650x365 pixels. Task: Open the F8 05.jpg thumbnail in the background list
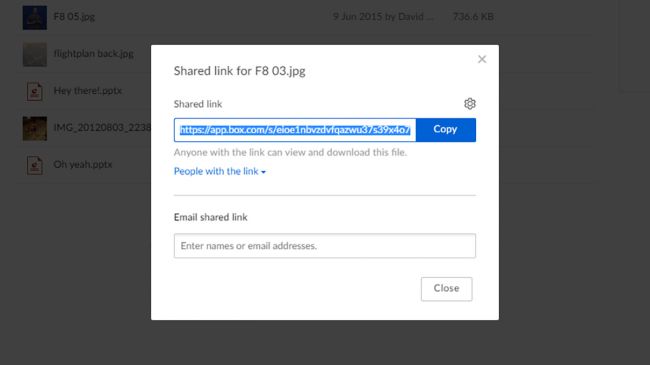tap(34, 17)
